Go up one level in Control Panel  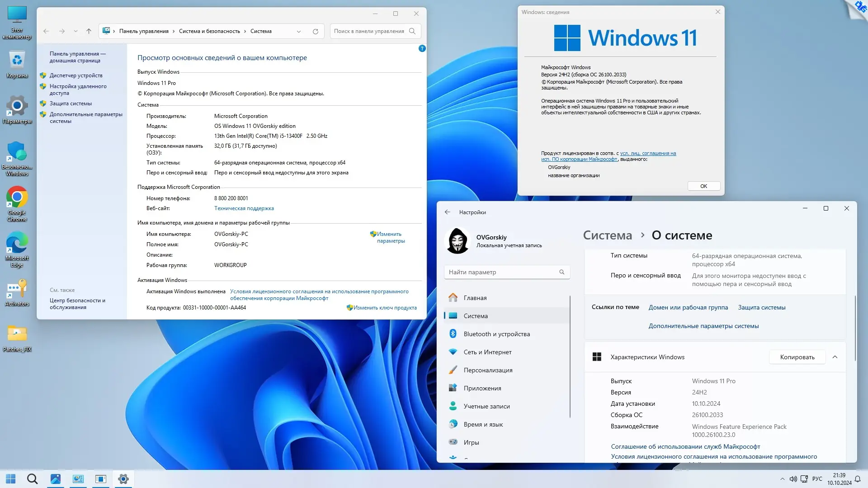89,31
